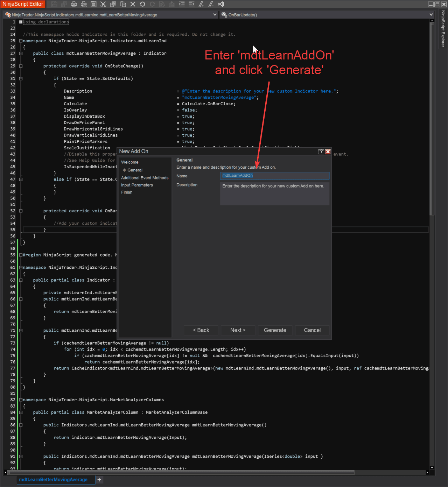Click the comment on line 24
Screen dimensions: 448x487
click(x=129, y=35)
